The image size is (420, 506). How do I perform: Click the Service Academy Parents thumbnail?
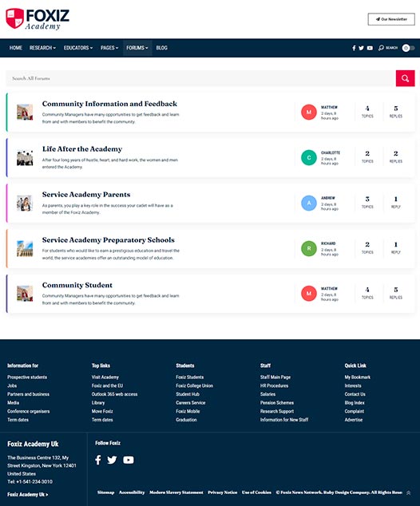click(x=25, y=203)
